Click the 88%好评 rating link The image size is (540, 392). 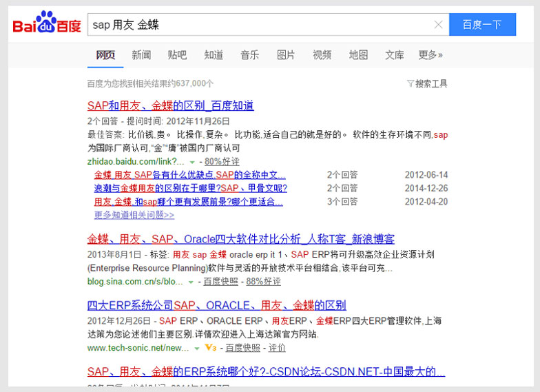263,281
